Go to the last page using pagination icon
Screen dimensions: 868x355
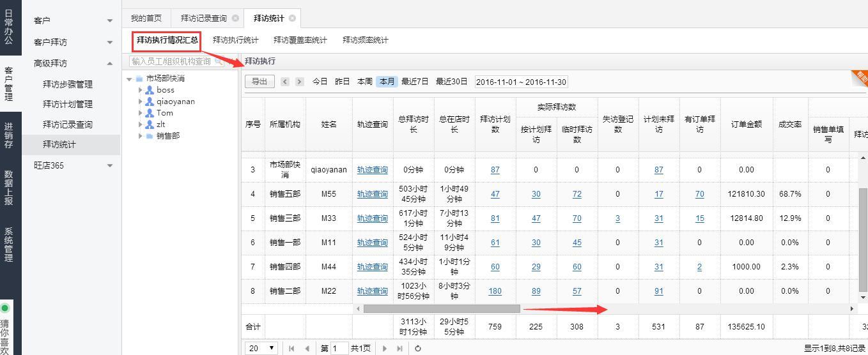tap(400, 349)
